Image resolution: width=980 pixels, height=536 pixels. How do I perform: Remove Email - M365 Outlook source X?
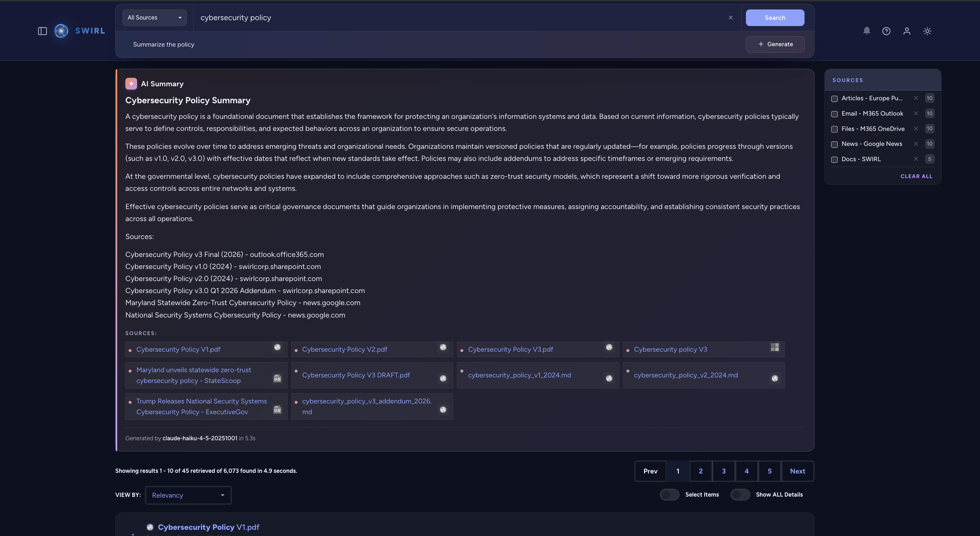tap(916, 113)
